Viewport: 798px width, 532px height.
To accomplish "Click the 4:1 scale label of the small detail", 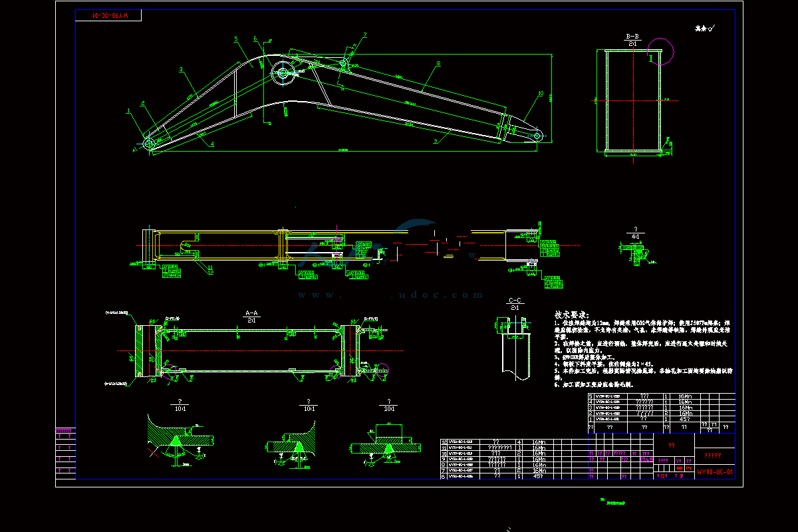I will [636, 235].
